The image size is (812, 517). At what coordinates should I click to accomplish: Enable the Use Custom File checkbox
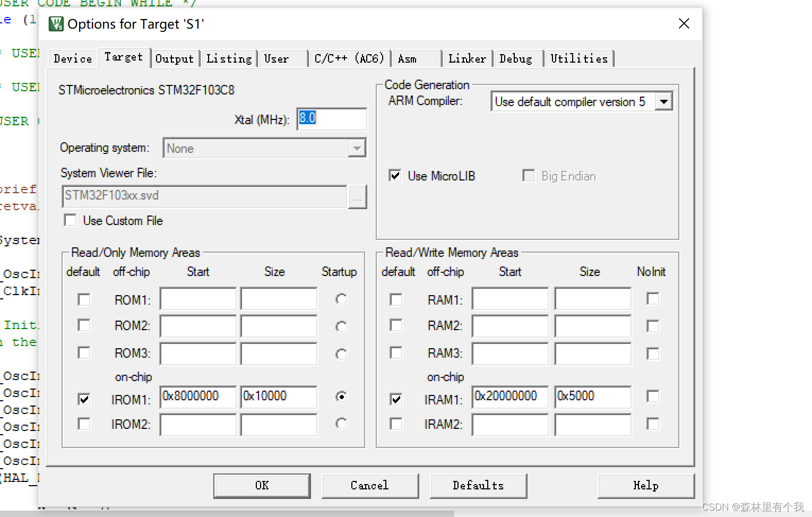click(70, 220)
